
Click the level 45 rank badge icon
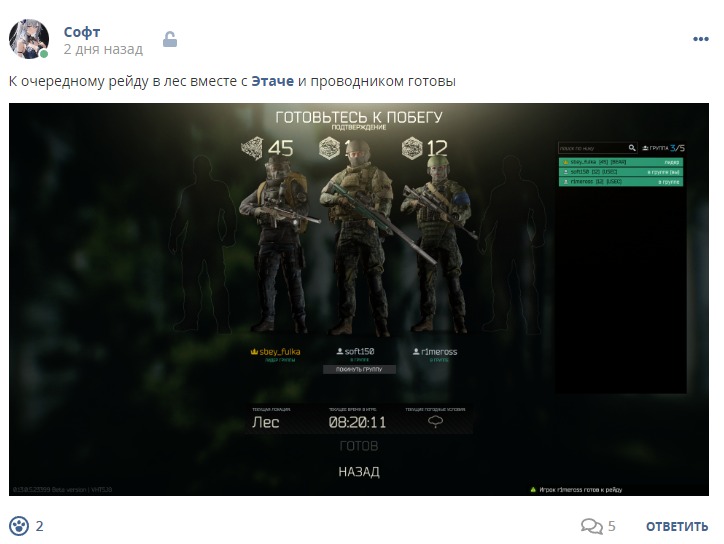(x=252, y=148)
